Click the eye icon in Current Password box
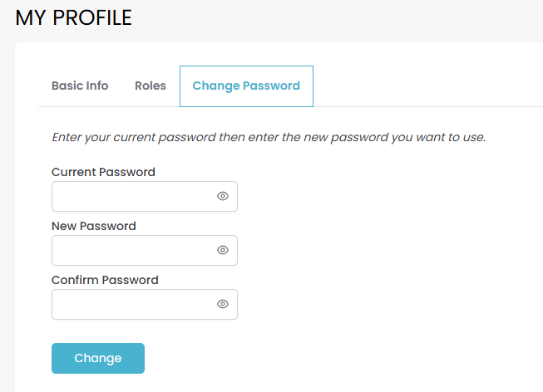Screen dimensions: 543x392 coord(222,196)
